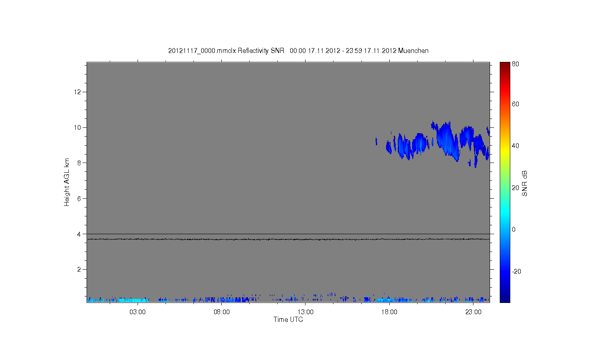The height and width of the screenshot is (364, 607).
Task: Click the height tick label 2
Action: tap(79, 269)
